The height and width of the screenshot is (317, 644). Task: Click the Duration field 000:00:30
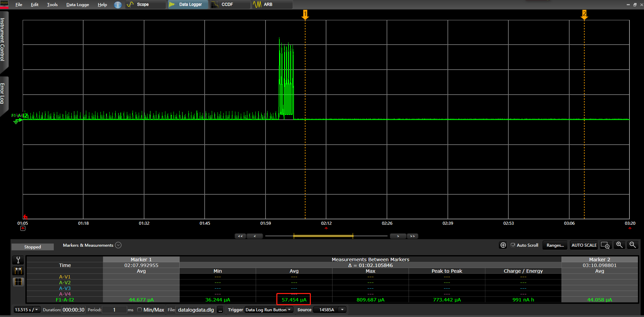tap(73, 310)
